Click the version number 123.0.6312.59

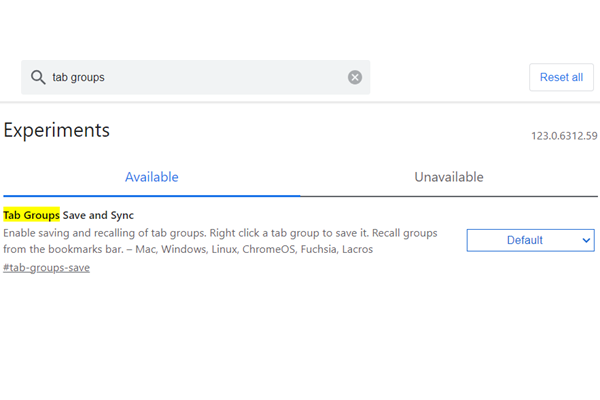tap(564, 136)
